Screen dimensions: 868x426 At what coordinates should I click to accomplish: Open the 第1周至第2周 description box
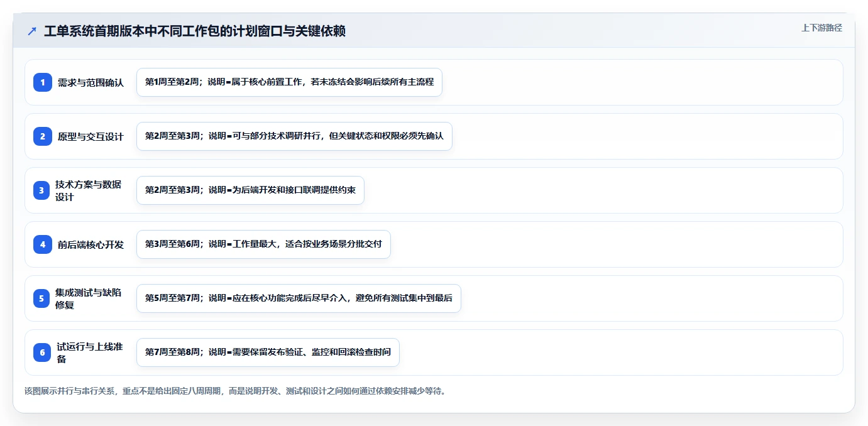[290, 82]
